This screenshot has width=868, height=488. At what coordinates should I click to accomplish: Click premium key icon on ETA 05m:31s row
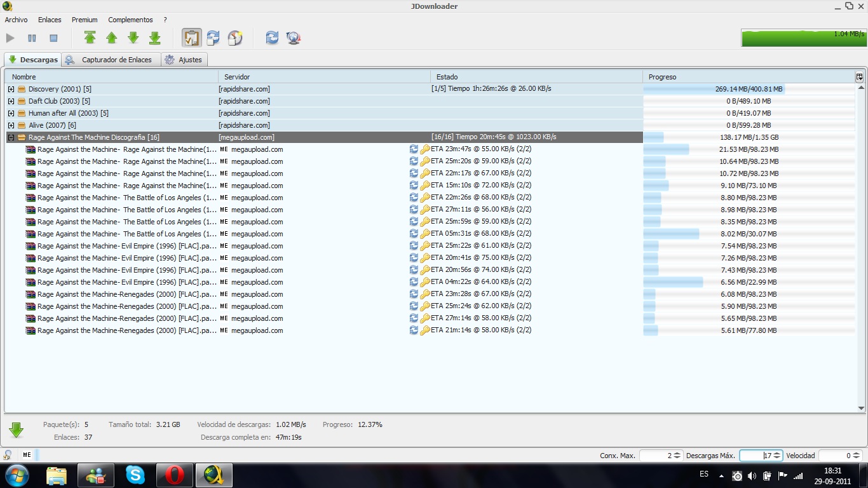pyautogui.click(x=425, y=234)
